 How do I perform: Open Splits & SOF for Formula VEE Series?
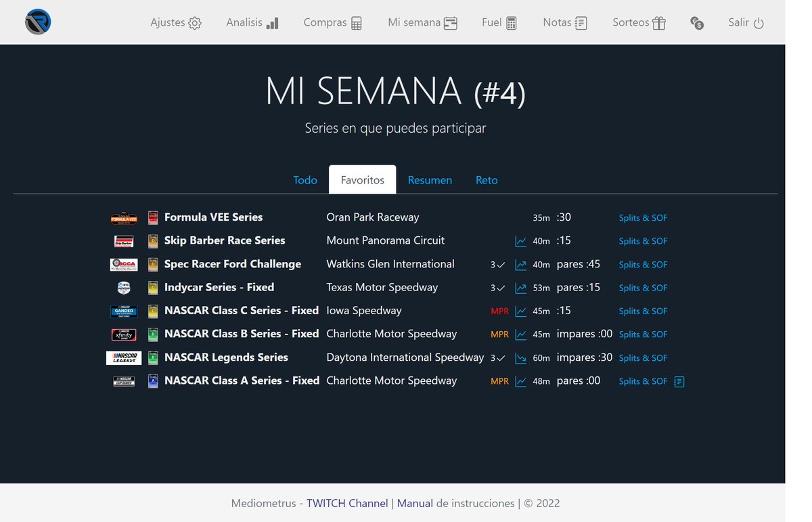coord(643,218)
